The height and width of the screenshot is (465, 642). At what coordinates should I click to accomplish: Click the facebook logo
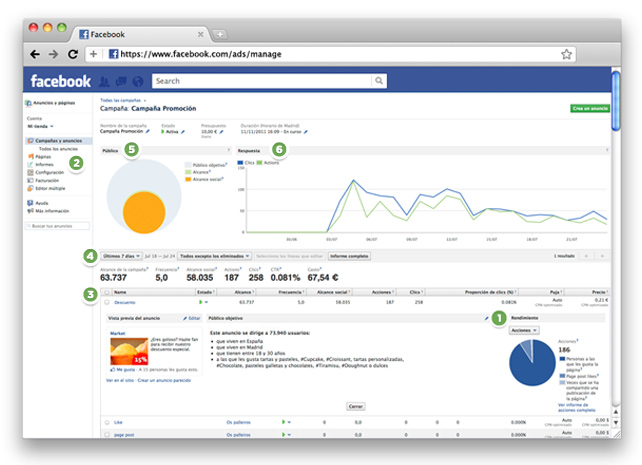click(x=61, y=81)
